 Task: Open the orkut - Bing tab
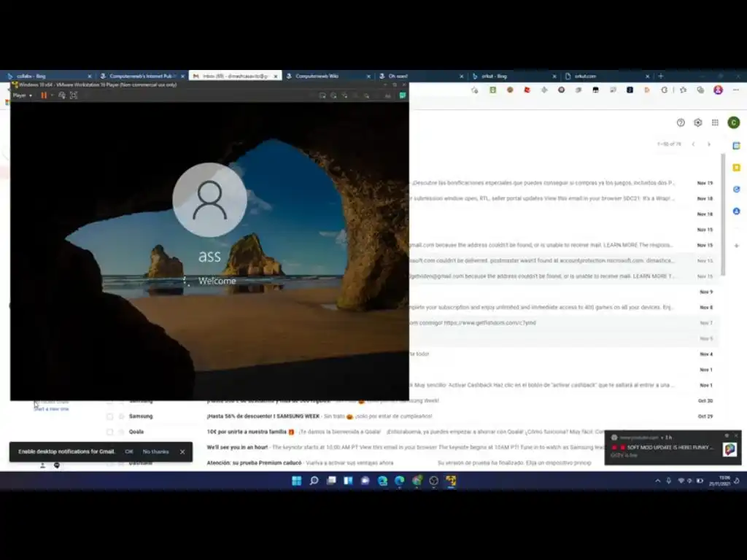click(514, 76)
